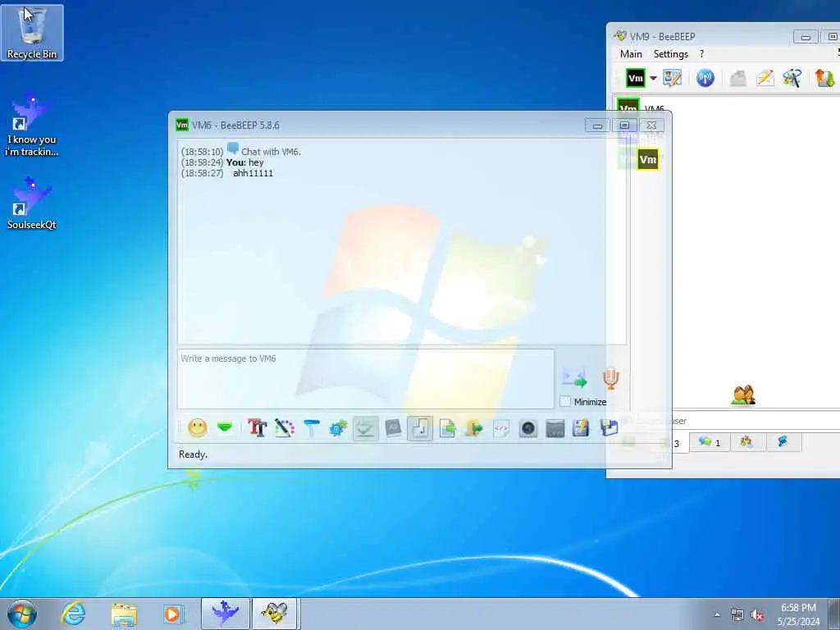840x630 pixels.
Task: Select the SoulseekQt desktop shortcut
Action: click(32, 204)
